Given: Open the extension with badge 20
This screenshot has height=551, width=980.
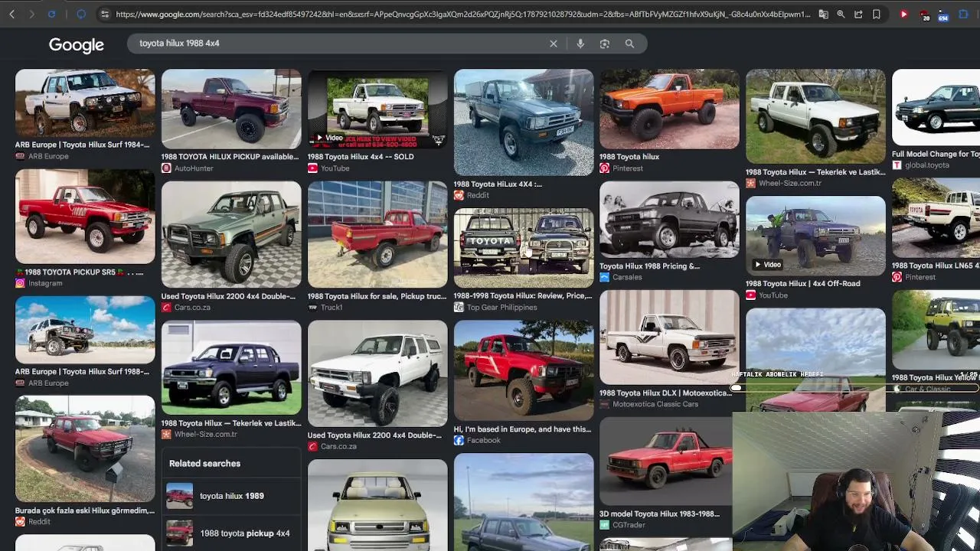Looking at the screenshot, I should (x=924, y=15).
